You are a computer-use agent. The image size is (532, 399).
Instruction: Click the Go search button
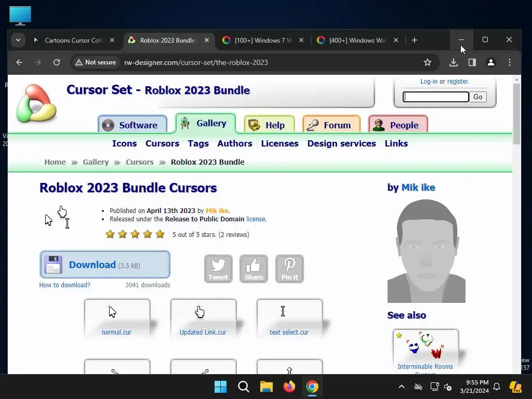(x=478, y=97)
